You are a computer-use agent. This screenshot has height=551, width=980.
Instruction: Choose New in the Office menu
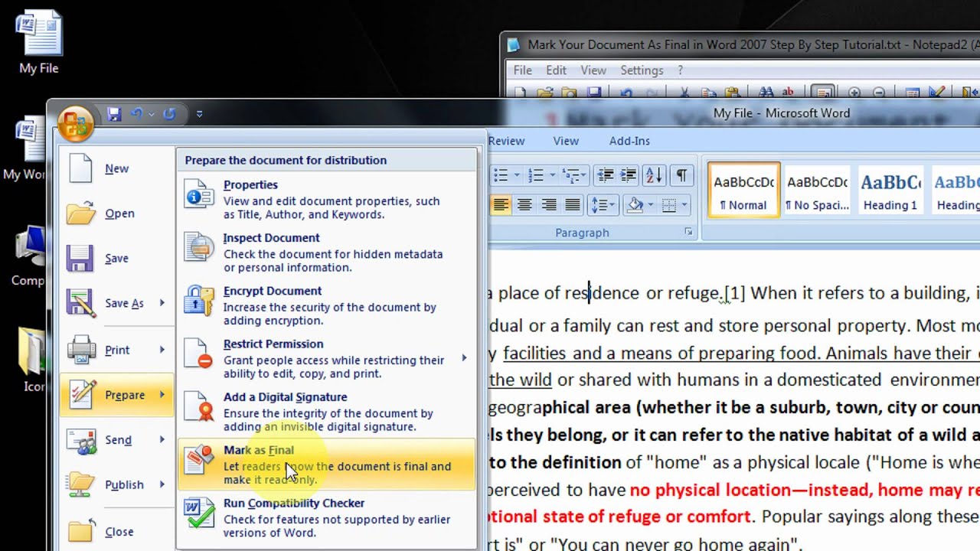click(116, 168)
